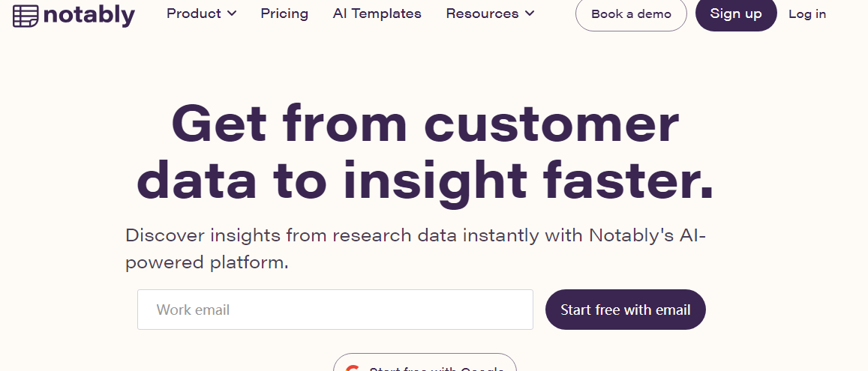Click the Book a demo button
868x371 pixels.
(x=631, y=14)
